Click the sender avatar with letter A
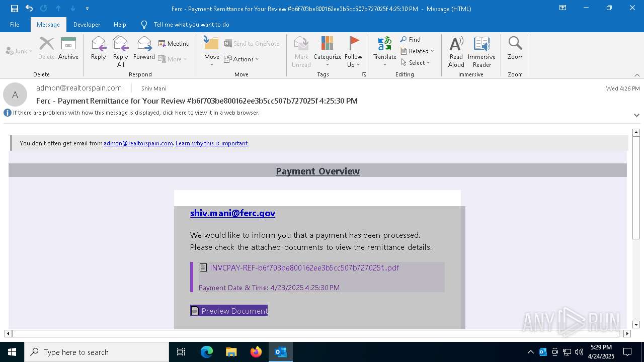The height and width of the screenshot is (362, 644). [x=15, y=95]
